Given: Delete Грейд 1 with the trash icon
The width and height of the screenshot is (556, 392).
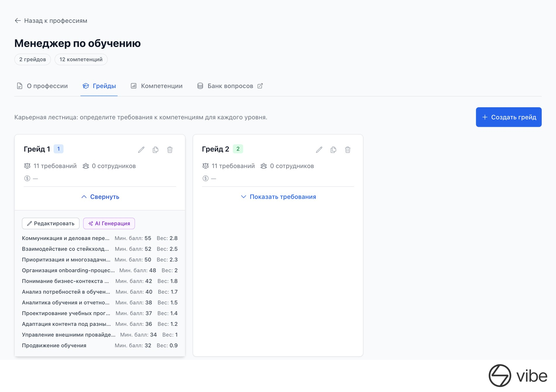Looking at the screenshot, I should (170, 150).
